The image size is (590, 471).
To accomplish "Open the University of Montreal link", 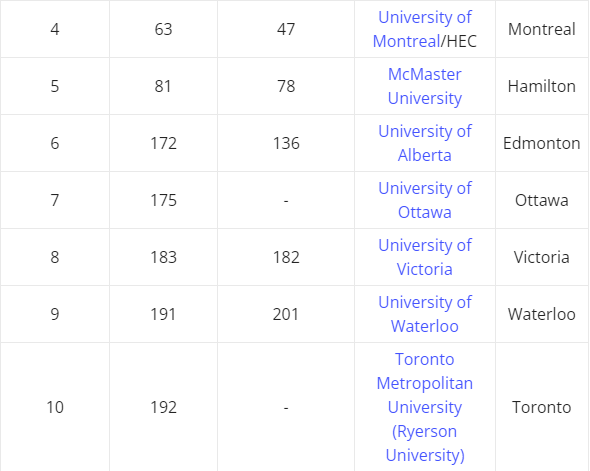I will [x=422, y=29].
